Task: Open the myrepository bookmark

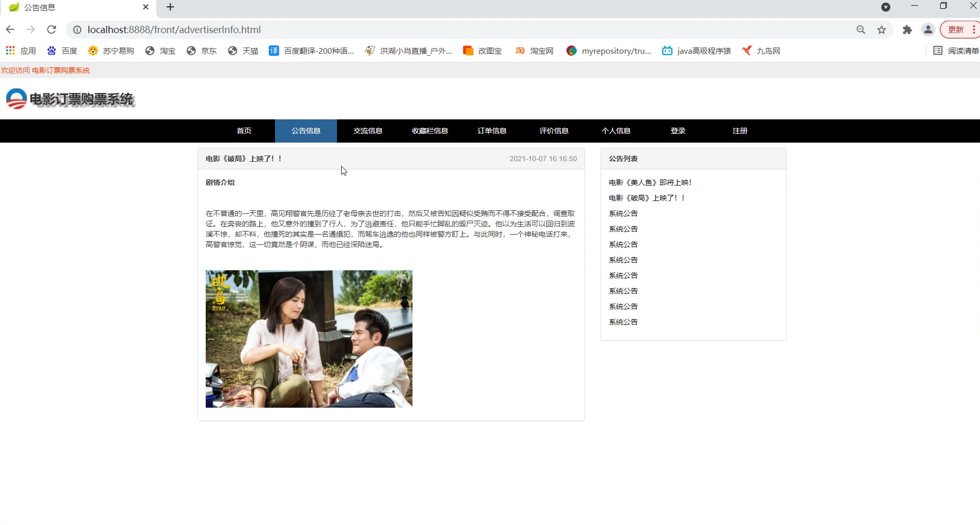Action: [609, 51]
